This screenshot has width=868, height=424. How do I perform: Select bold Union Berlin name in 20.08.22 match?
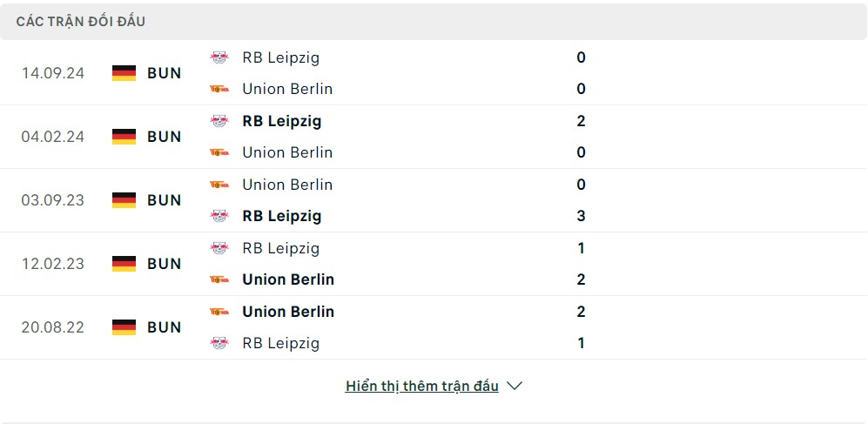point(288,312)
